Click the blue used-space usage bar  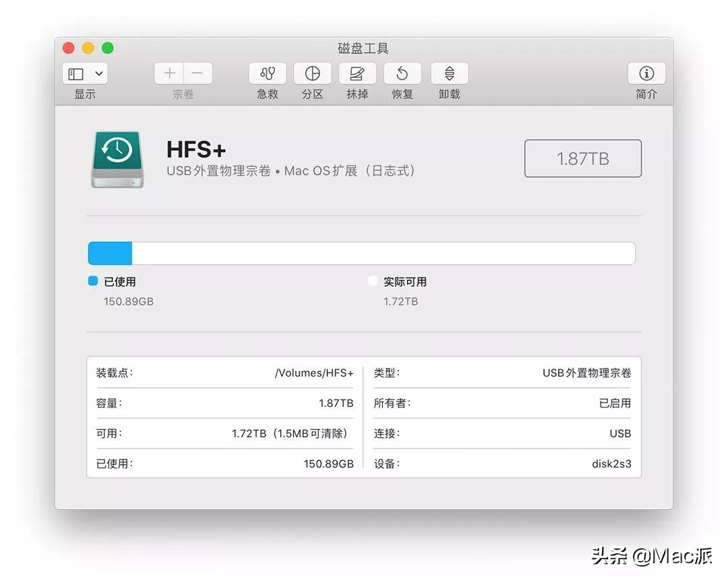109,253
